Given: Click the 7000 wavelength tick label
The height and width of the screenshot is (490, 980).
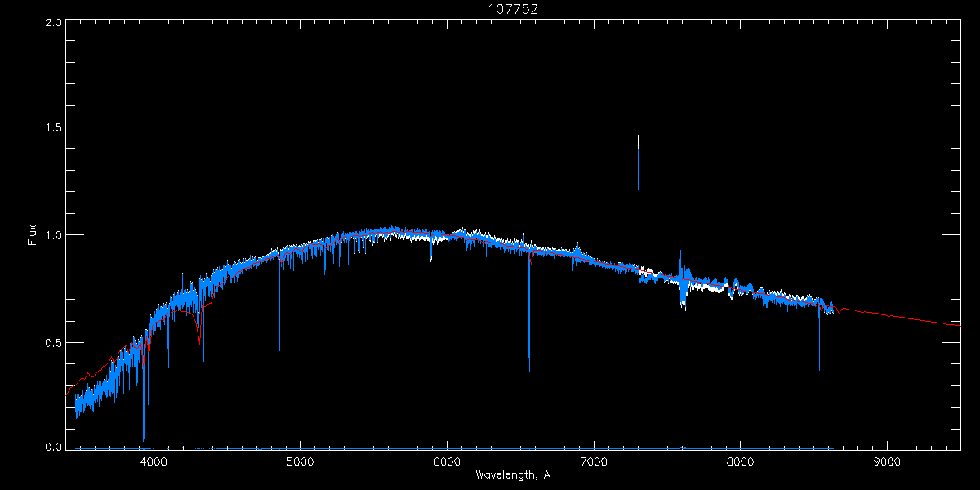Looking at the screenshot, I should click(594, 461).
